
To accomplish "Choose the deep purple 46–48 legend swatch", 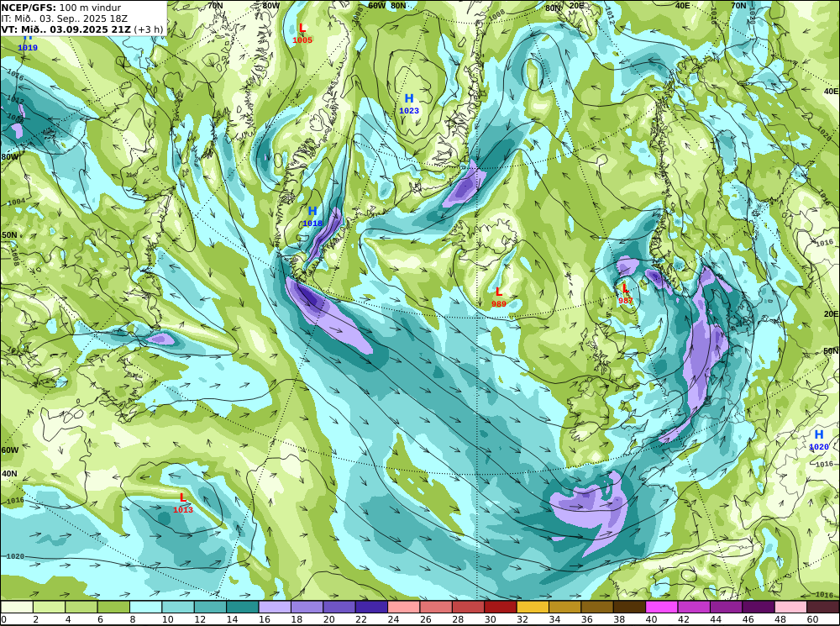I will [x=758, y=607].
